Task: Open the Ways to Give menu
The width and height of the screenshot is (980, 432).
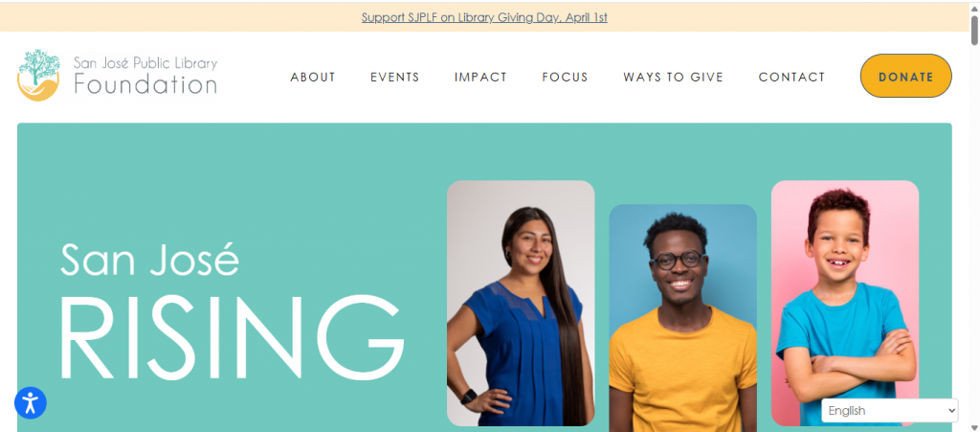Action: pos(673,77)
